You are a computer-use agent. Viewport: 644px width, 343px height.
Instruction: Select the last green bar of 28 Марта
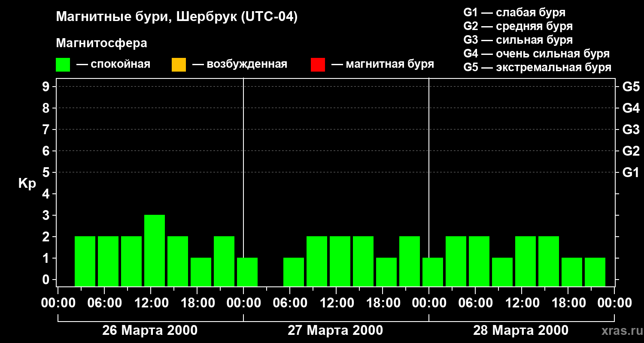pyautogui.click(x=595, y=272)
